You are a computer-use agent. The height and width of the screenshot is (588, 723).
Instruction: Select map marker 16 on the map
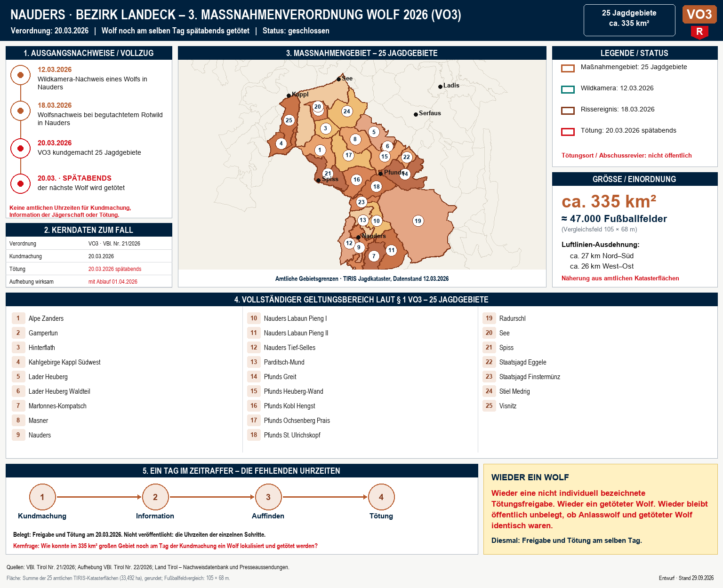click(x=357, y=180)
